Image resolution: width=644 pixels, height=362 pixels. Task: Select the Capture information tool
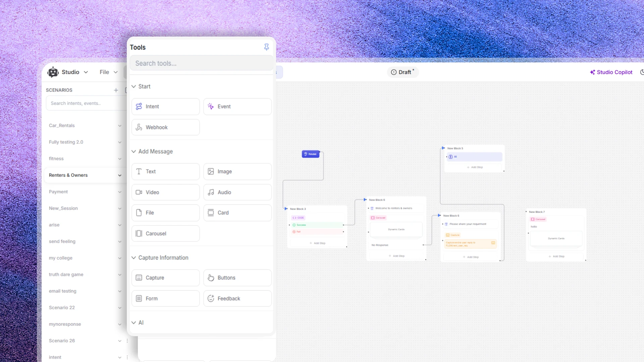pos(165,278)
